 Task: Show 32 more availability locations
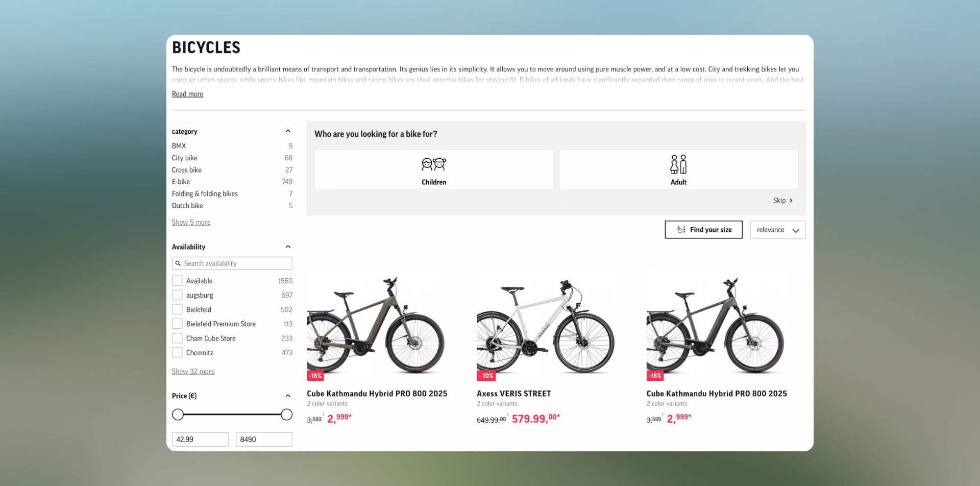(x=193, y=371)
